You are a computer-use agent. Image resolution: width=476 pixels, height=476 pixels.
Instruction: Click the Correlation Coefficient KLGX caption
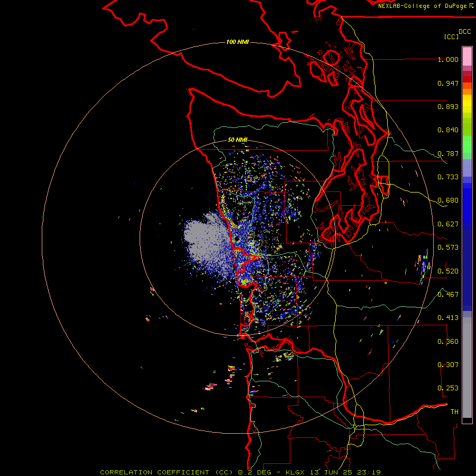coord(241,472)
